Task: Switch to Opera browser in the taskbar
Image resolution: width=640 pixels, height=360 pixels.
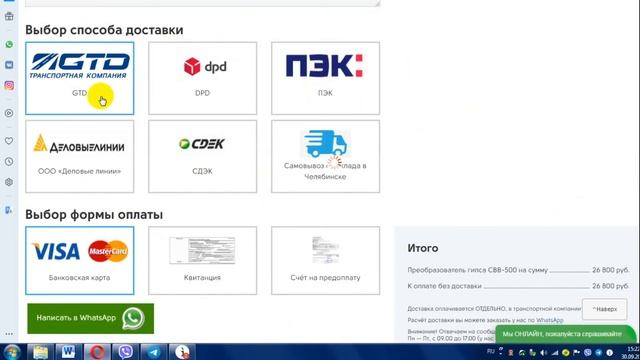Action: 97,352
